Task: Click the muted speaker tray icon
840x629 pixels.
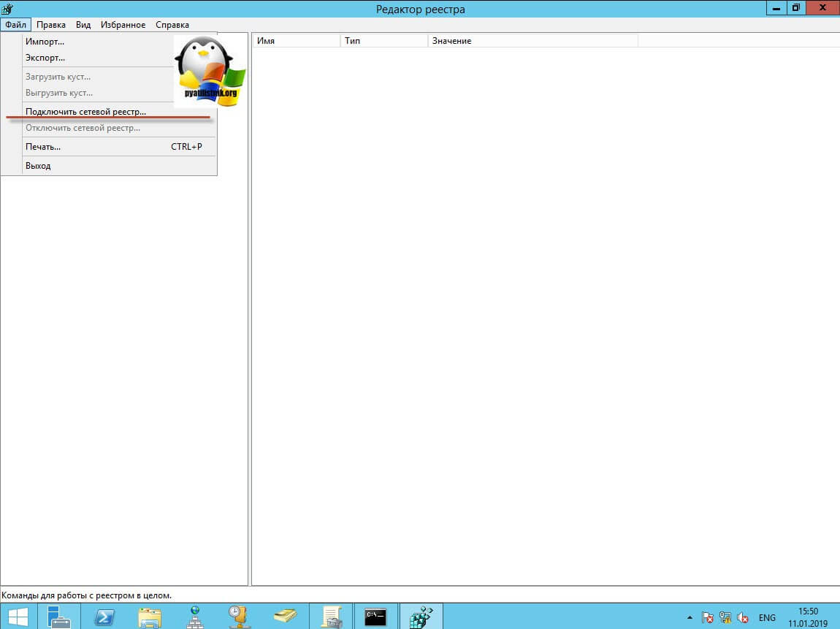Action: 743,617
